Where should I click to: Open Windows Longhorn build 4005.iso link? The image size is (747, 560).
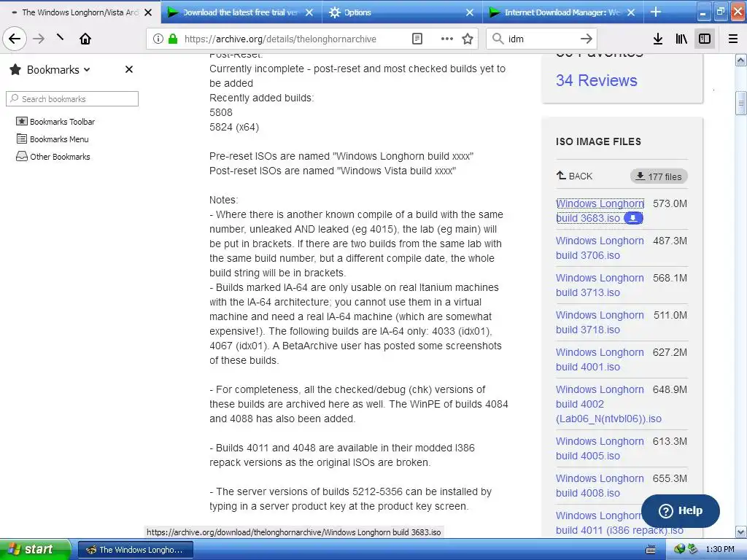600,448
